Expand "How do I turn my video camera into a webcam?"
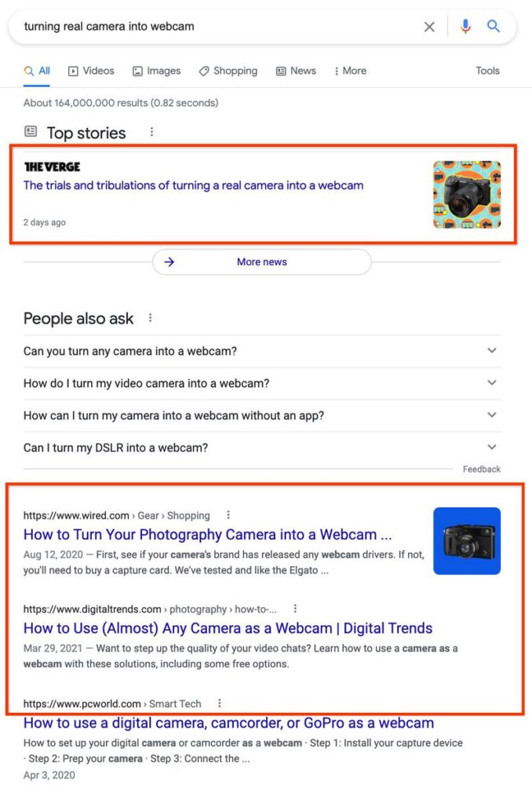532x804 pixels. pos(262,383)
